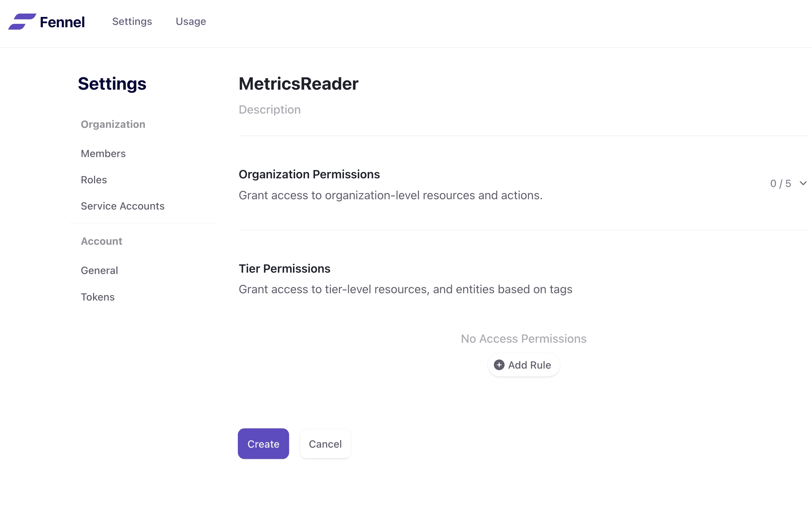Click the Description input field
Screen dimensions: 812x532
[524, 110]
